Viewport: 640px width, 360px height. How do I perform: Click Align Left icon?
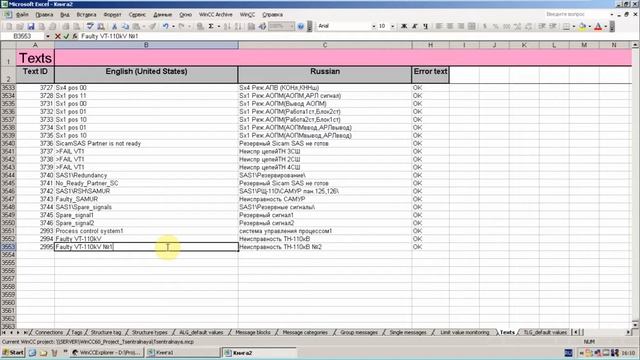tap(439, 26)
